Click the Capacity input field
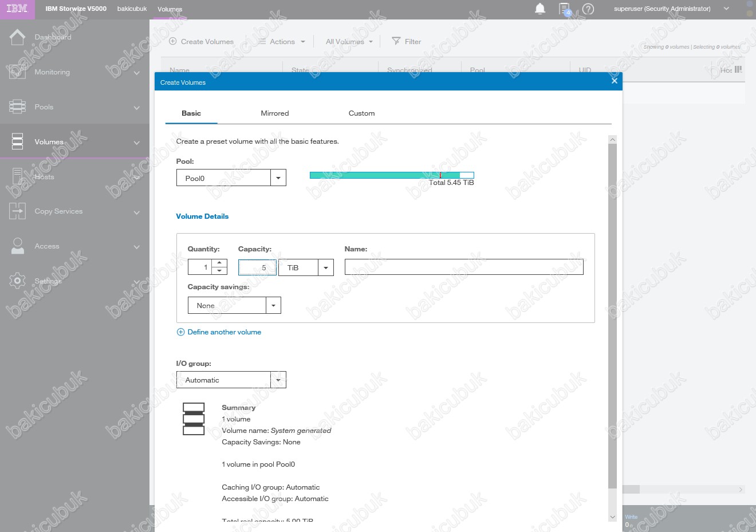 tap(257, 267)
